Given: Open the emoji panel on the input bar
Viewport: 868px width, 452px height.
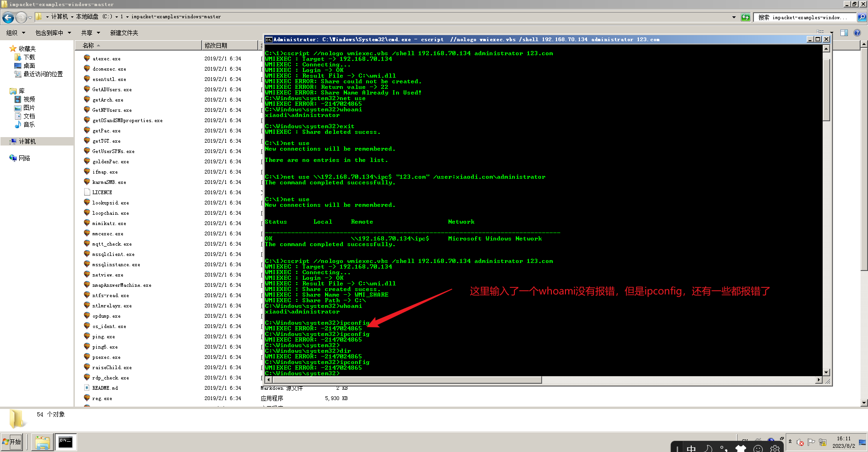Looking at the screenshot, I should 758,448.
